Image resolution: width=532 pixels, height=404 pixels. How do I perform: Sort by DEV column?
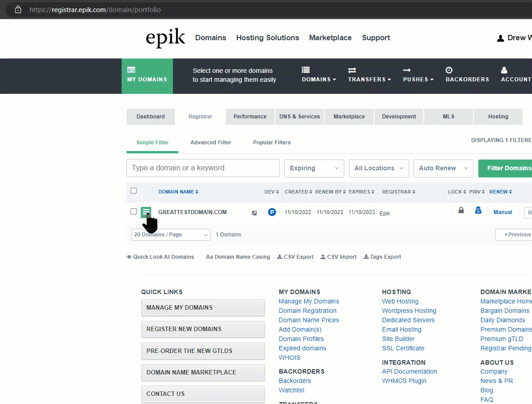[271, 192]
